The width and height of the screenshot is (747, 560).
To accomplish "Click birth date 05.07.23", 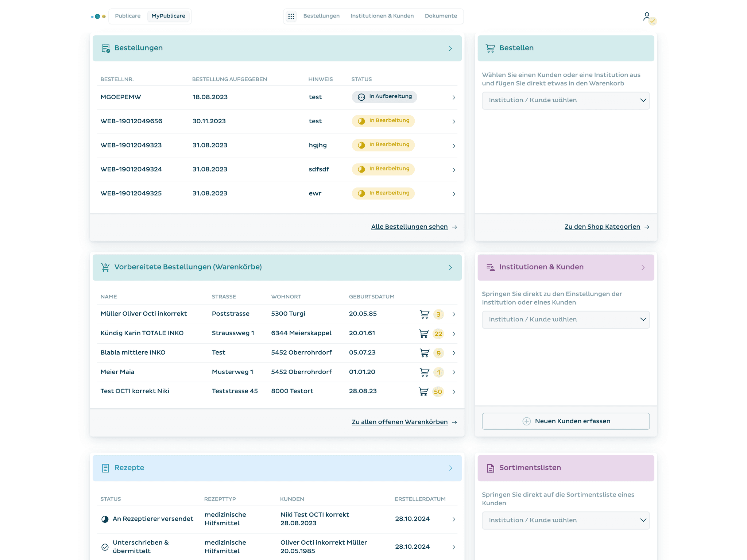I will click(x=362, y=352).
